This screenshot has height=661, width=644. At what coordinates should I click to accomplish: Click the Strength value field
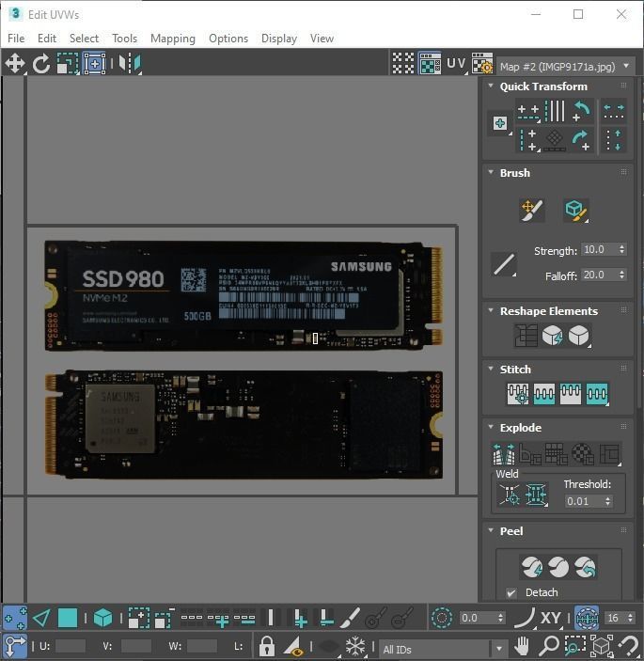tap(599, 249)
